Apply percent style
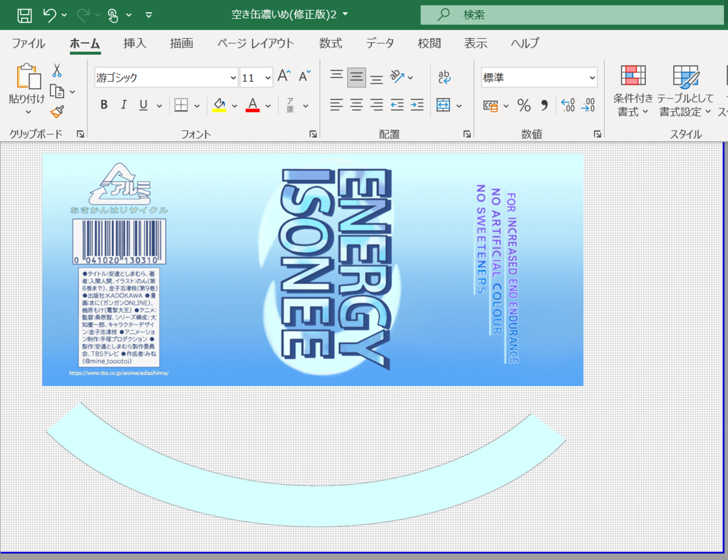Image resolution: width=728 pixels, height=560 pixels. point(524,105)
